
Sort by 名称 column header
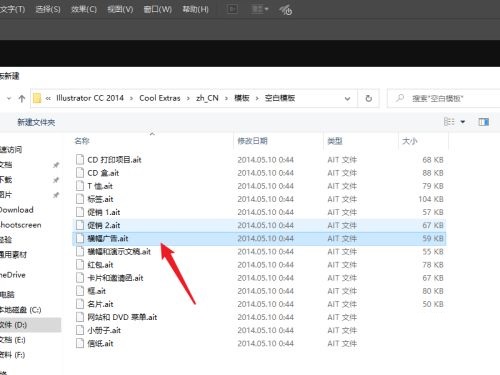tap(82, 141)
